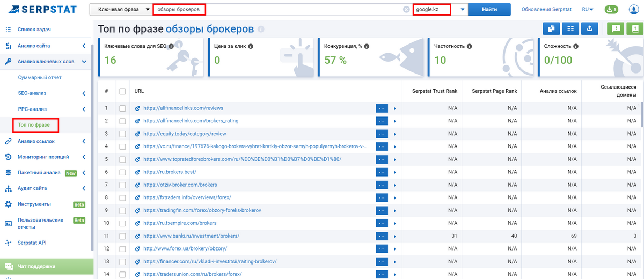Clear the search phrase with X icon
This screenshot has height=279, width=644.
[x=406, y=10]
